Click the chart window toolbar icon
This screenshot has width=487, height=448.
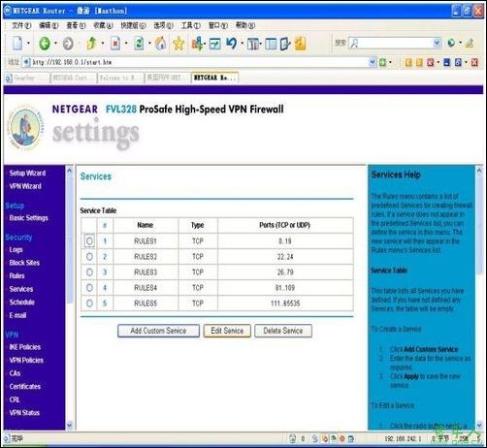coord(215,44)
